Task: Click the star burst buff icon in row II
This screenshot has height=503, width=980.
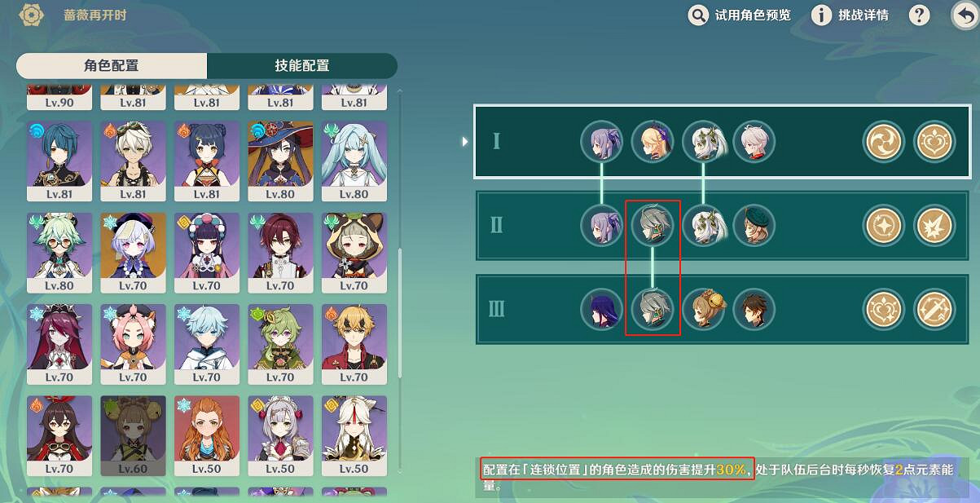Action: 934,226
